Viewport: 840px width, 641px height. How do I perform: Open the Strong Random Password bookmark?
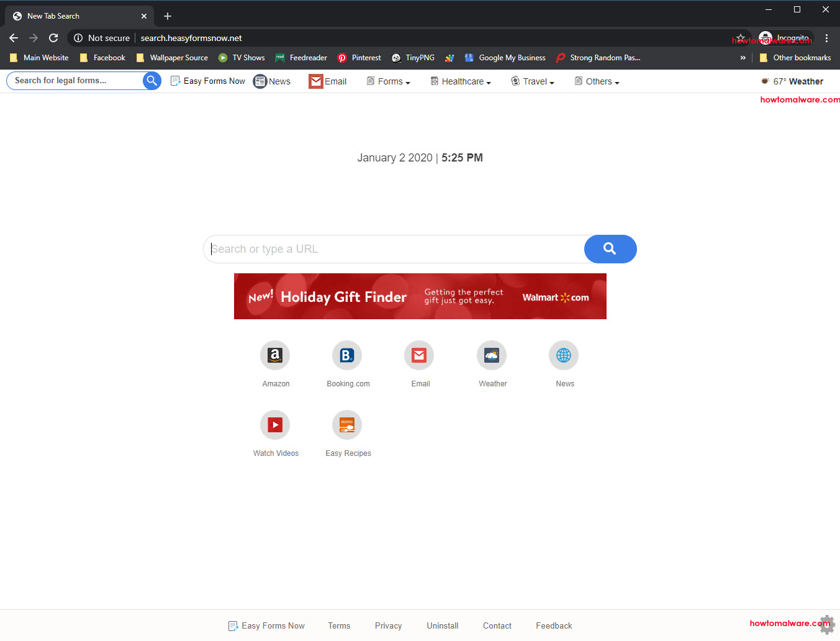coord(598,58)
